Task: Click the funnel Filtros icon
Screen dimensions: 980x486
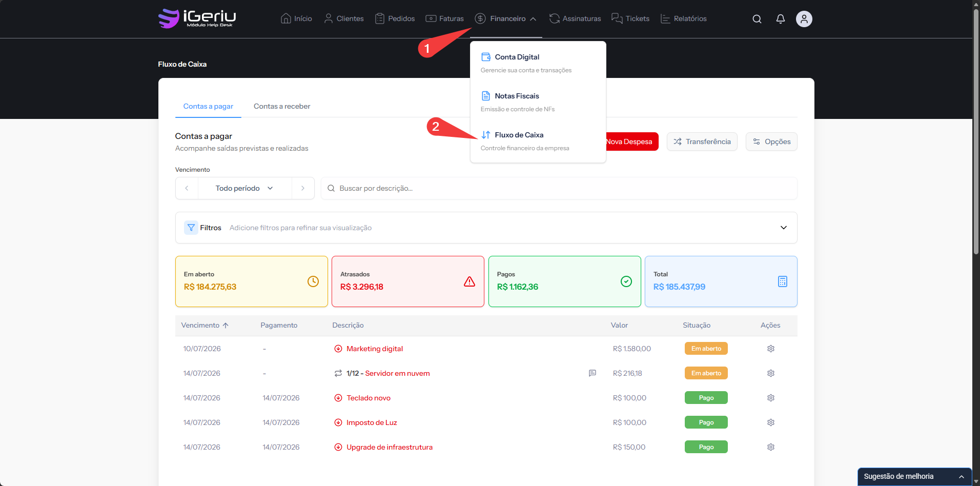Action: [191, 228]
